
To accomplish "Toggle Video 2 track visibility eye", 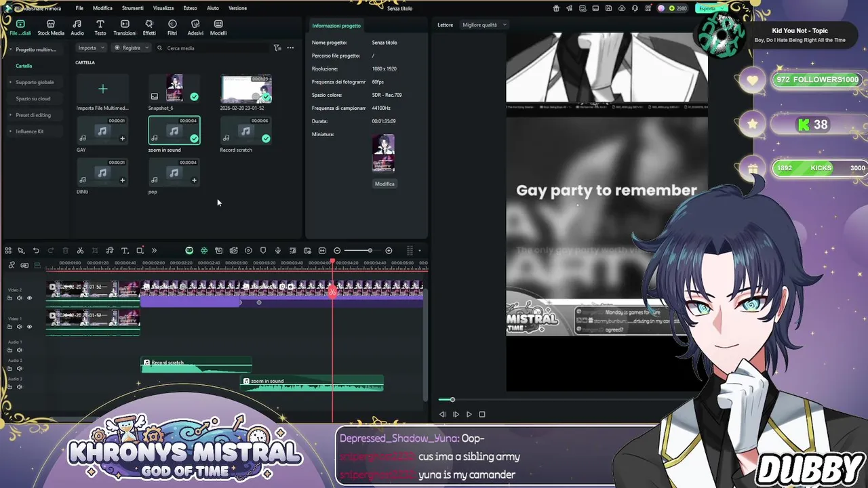I will [29, 298].
